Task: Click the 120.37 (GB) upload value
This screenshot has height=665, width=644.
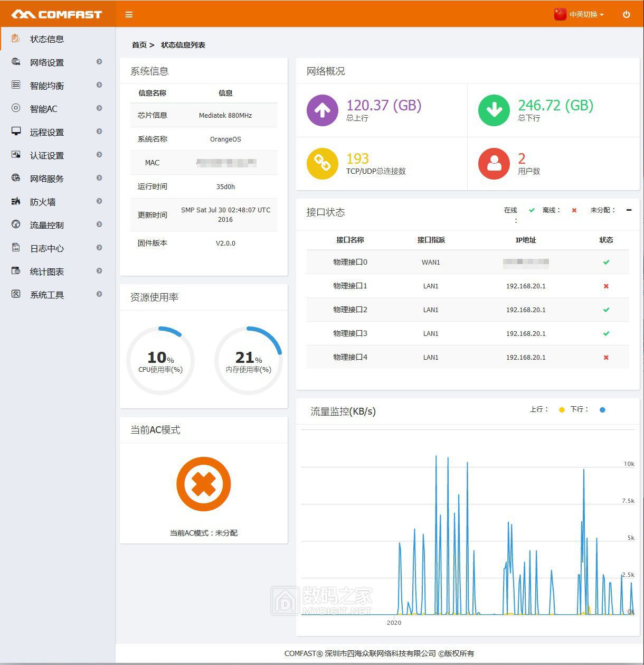Action: pyautogui.click(x=384, y=105)
